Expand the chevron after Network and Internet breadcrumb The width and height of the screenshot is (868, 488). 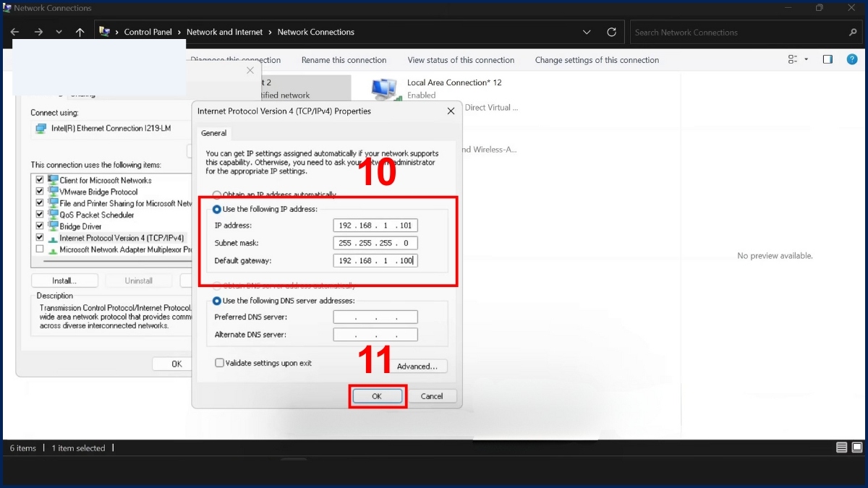click(x=271, y=33)
